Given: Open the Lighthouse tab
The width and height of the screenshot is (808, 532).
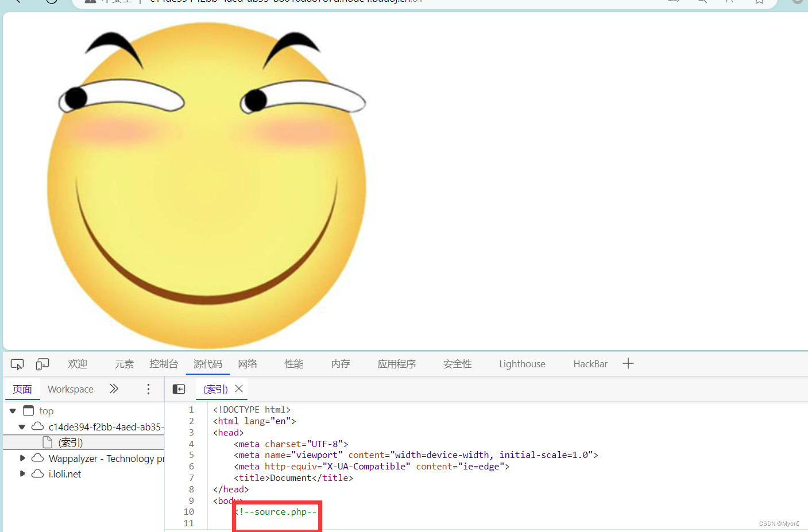Looking at the screenshot, I should pos(522,364).
